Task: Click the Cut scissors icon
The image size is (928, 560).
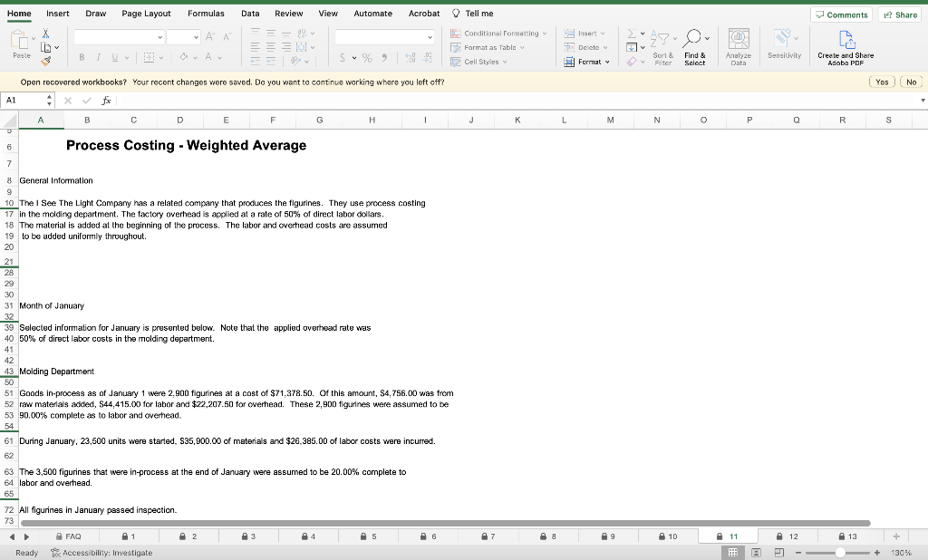Action: click(x=45, y=34)
